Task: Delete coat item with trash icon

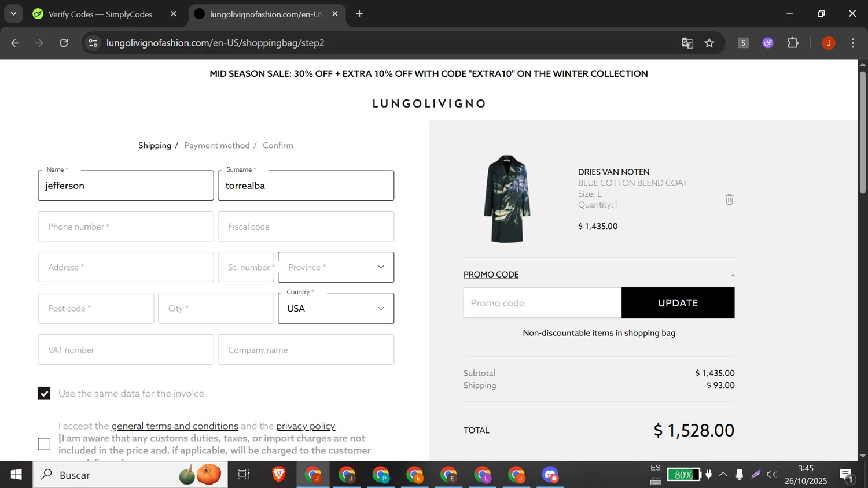Action: 729,199
